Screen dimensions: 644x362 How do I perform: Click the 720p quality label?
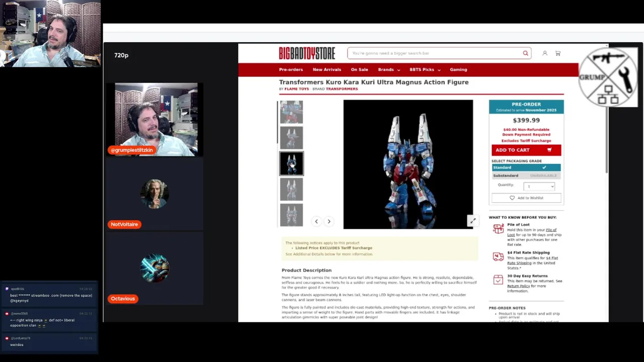tap(121, 55)
